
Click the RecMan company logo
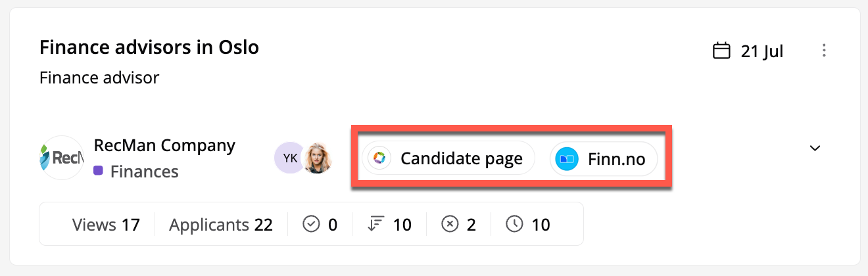62,158
